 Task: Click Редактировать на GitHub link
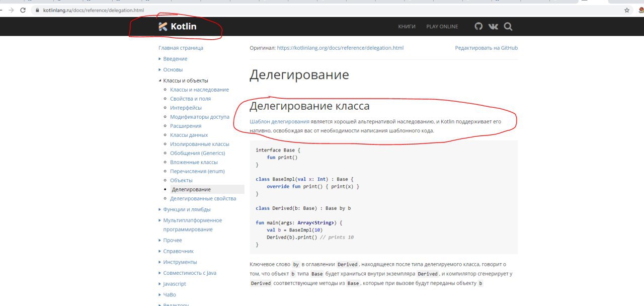click(486, 48)
